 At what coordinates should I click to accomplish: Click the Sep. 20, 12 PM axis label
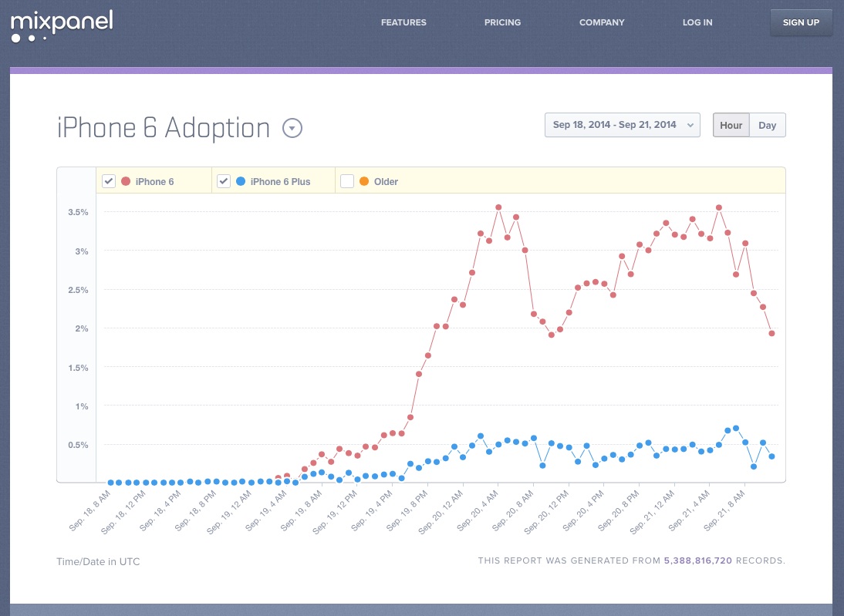pyautogui.click(x=547, y=512)
